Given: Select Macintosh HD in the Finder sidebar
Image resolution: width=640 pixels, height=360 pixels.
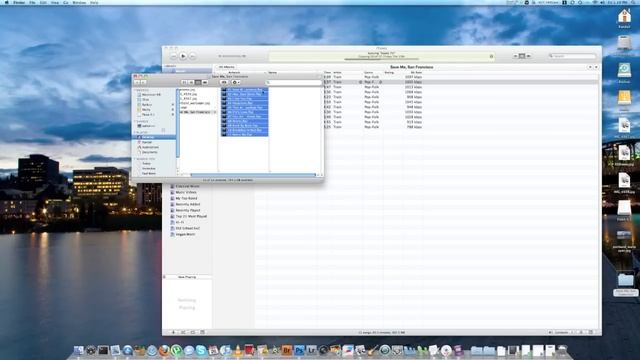Looking at the screenshot, I should pos(149,95).
